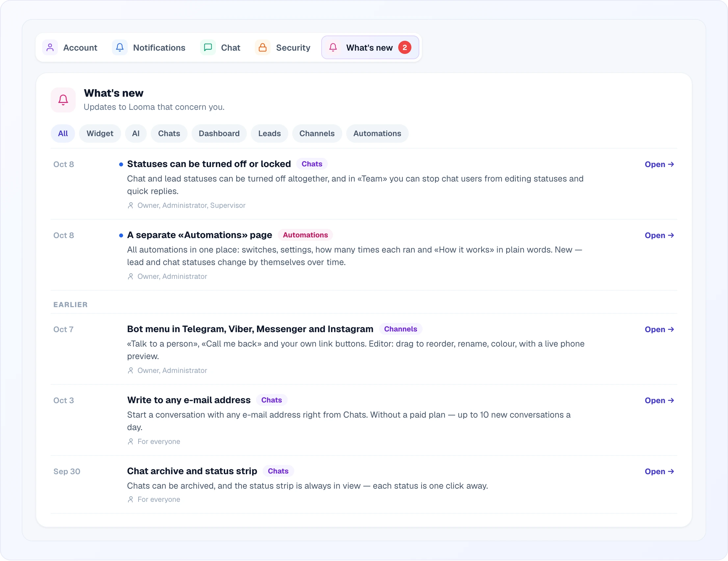728x561 pixels.
Task: Click Chats tag on Statuses update
Action: coord(312,164)
